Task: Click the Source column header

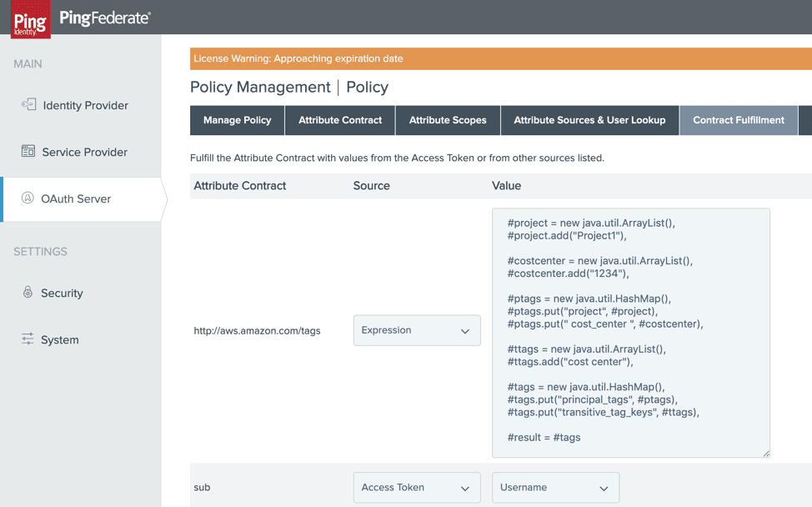Action: click(371, 185)
